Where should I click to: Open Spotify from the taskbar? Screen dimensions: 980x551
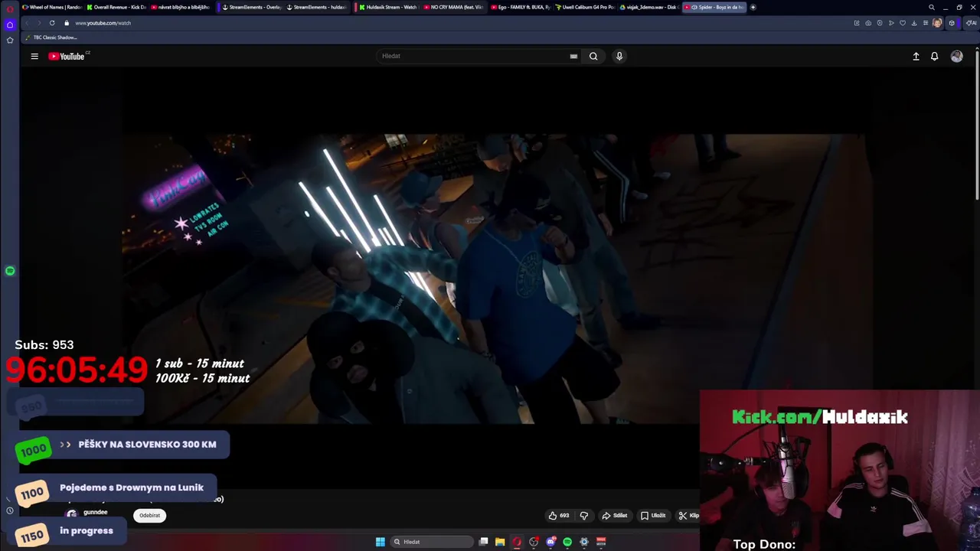click(567, 542)
